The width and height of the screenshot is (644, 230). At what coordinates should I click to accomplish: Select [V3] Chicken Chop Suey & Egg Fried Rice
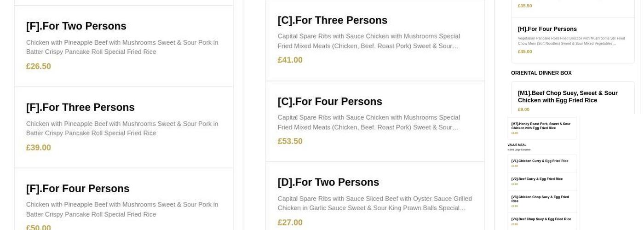coord(540,199)
